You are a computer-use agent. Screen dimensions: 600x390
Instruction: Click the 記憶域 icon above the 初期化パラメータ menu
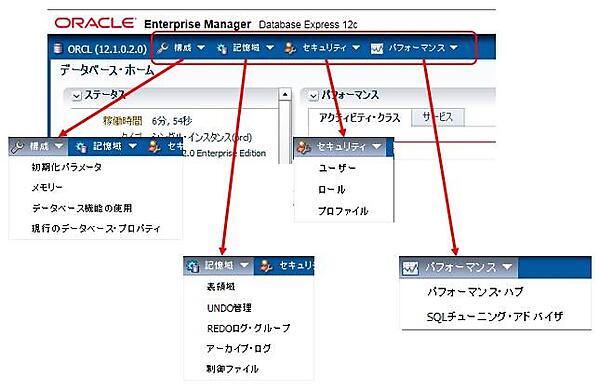click(x=81, y=147)
